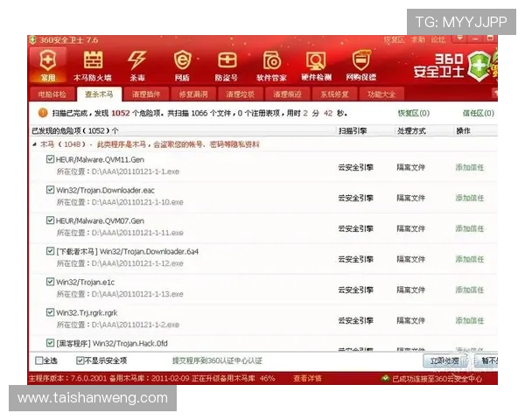Switch to the 清理垃圾 tab
Image resolution: width=525 pixels, height=420 pixels.
[240, 94]
